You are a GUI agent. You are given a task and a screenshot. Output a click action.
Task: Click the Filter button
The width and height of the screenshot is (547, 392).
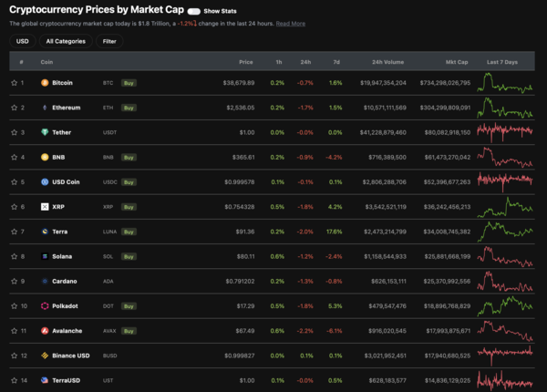pyautogui.click(x=109, y=41)
